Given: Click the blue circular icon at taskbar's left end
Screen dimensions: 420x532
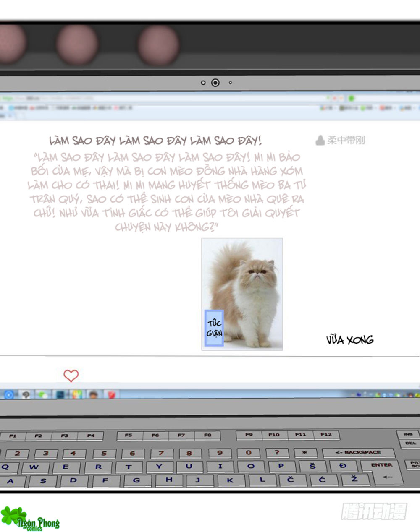Looking at the screenshot, I should (9, 394).
